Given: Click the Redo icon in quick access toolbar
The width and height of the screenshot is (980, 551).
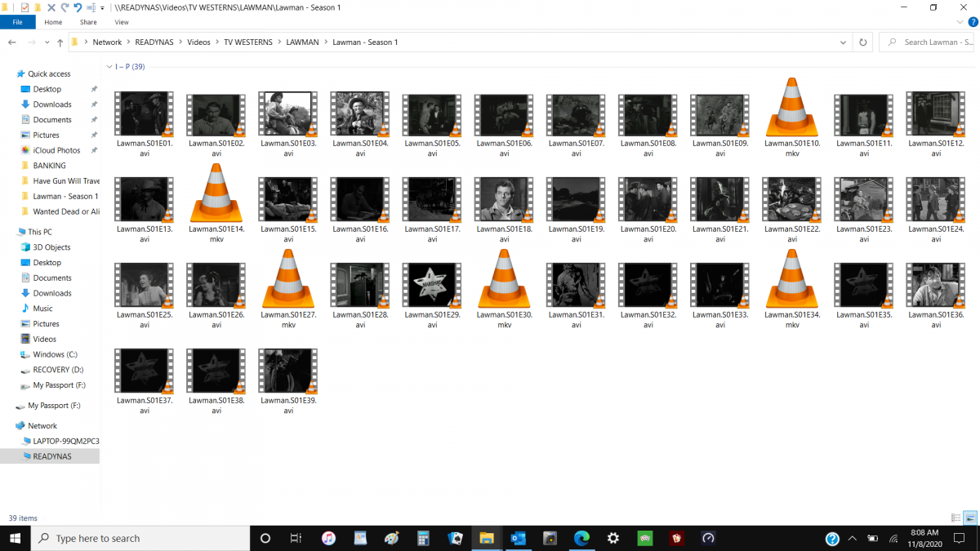Looking at the screenshot, I should pyautogui.click(x=65, y=7).
